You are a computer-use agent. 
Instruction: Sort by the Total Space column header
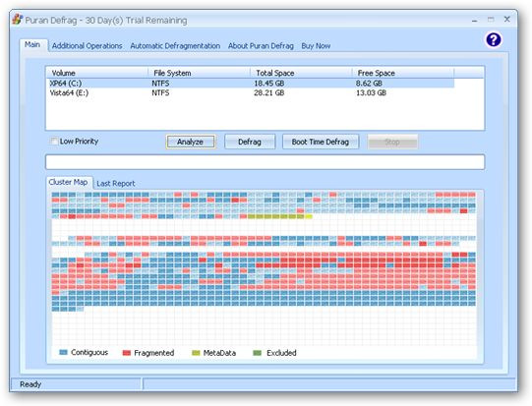coord(302,73)
